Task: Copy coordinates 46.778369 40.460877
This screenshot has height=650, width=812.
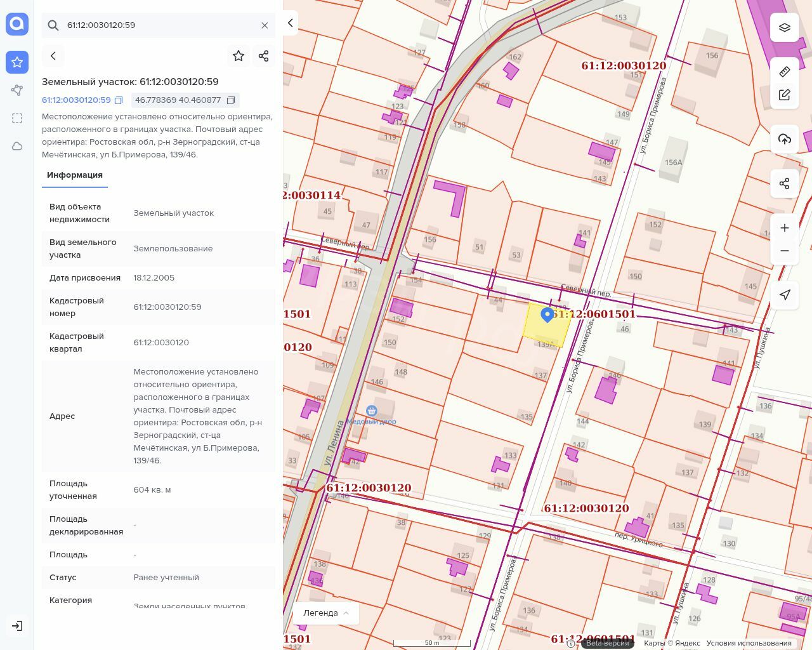Action: (231, 100)
